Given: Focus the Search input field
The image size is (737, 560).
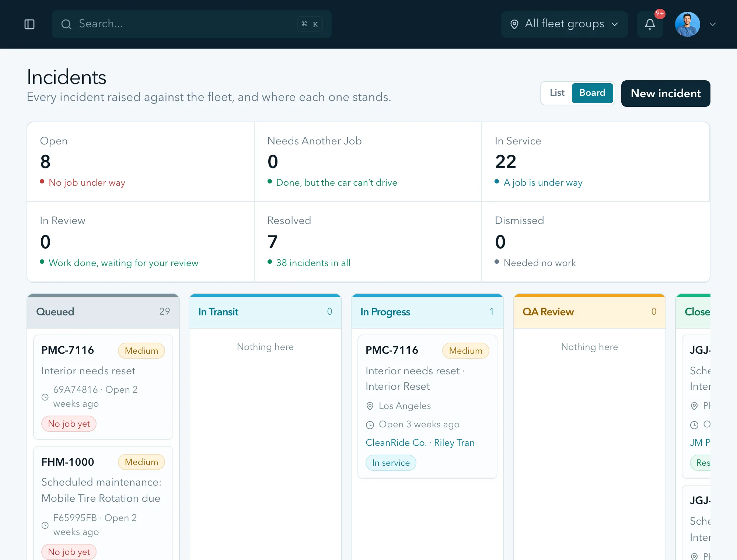Looking at the screenshot, I should pos(192,24).
